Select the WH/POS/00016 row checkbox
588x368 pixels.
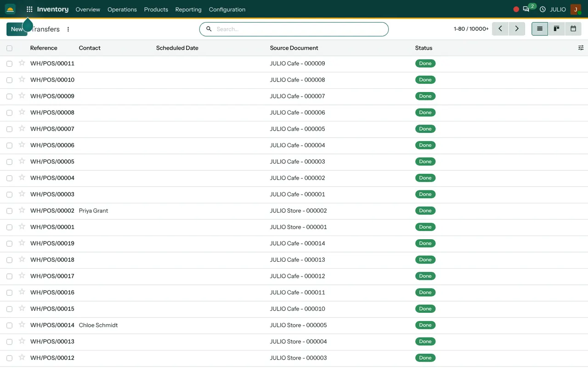tap(9, 293)
